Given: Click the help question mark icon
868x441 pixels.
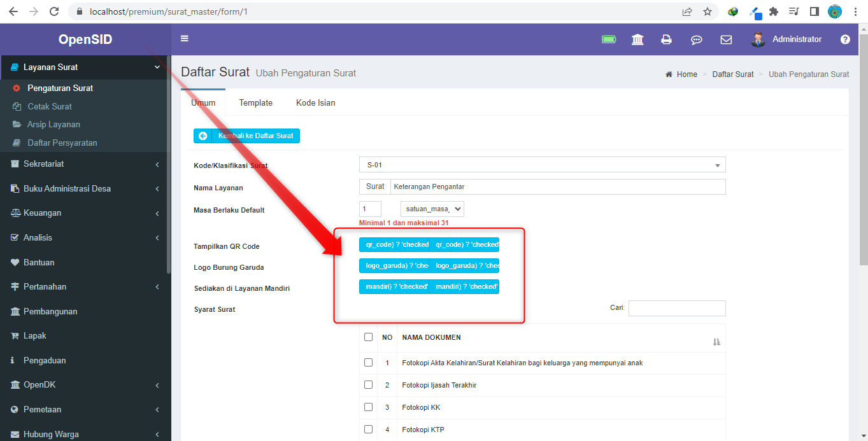Looking at the screenshot, I should pyautogui.click(x=845, y=39).
